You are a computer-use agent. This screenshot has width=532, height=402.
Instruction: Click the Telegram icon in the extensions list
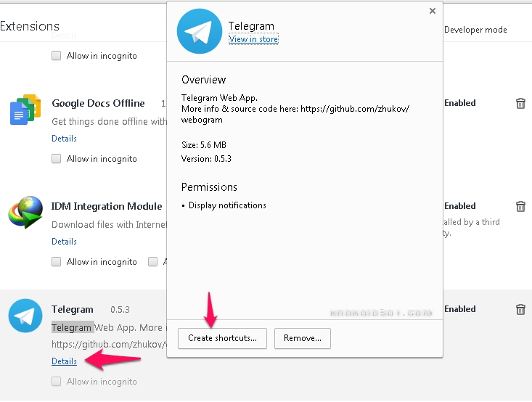(x=25, y=316)
